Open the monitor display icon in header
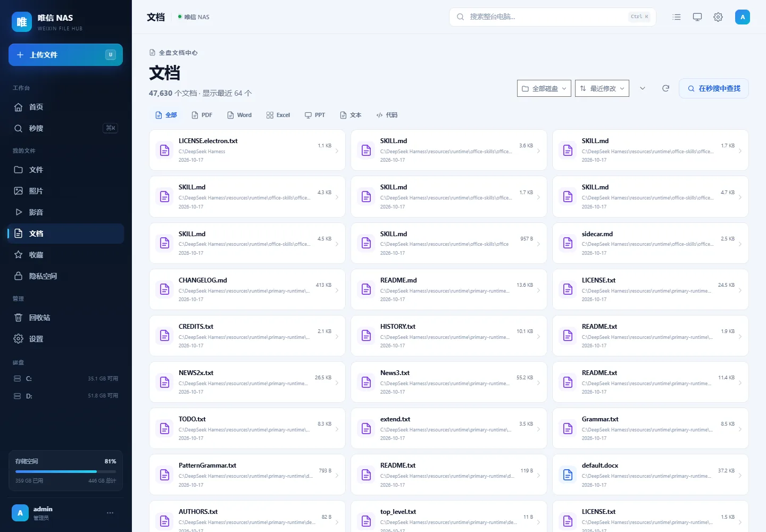 coord(697,17)
